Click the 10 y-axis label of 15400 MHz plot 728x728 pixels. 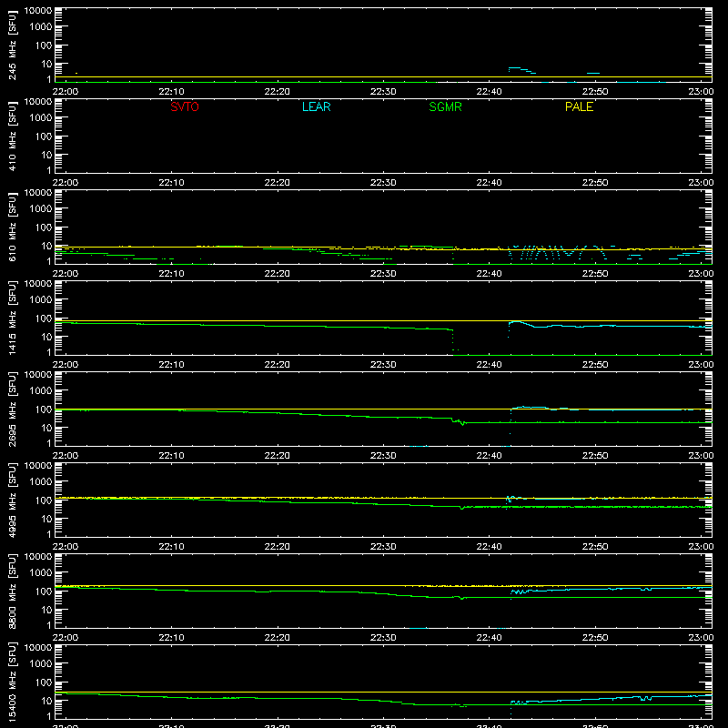click(x=46, y=701)
